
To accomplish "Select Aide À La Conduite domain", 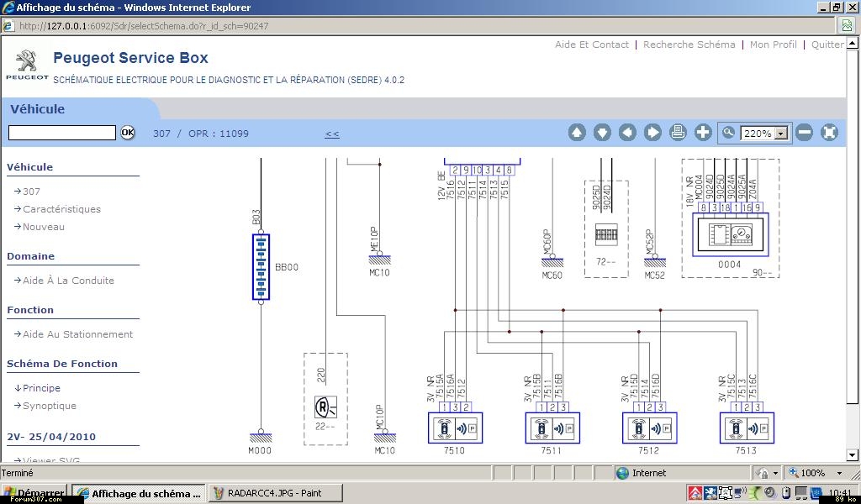I will (68, 281).
